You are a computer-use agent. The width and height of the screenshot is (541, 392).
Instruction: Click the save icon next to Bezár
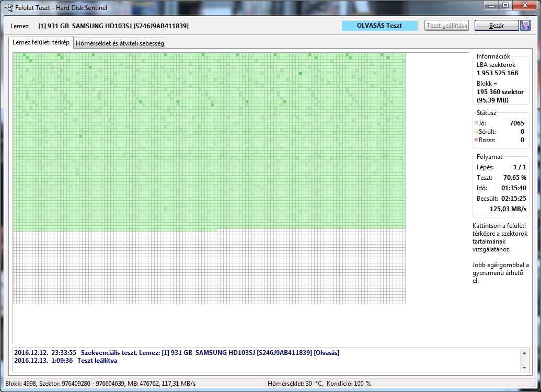point(525,25)
